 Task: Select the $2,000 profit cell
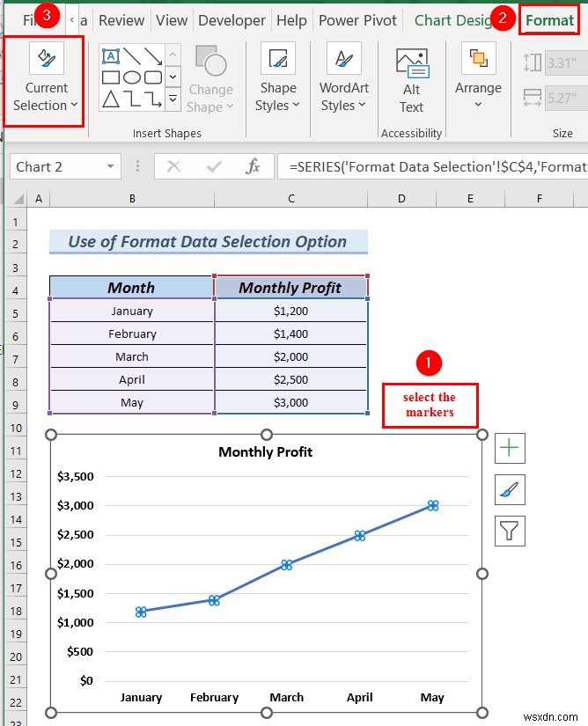coord(290,356)
